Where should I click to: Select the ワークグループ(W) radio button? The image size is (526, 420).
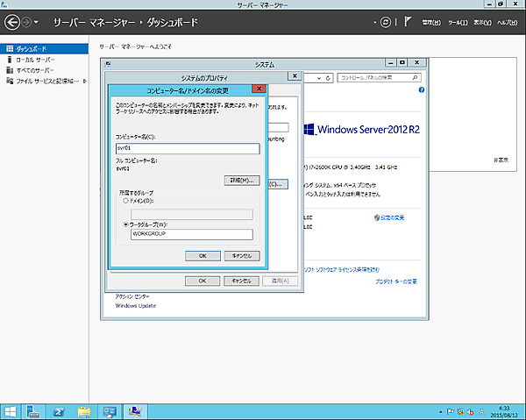pos(125,224)
